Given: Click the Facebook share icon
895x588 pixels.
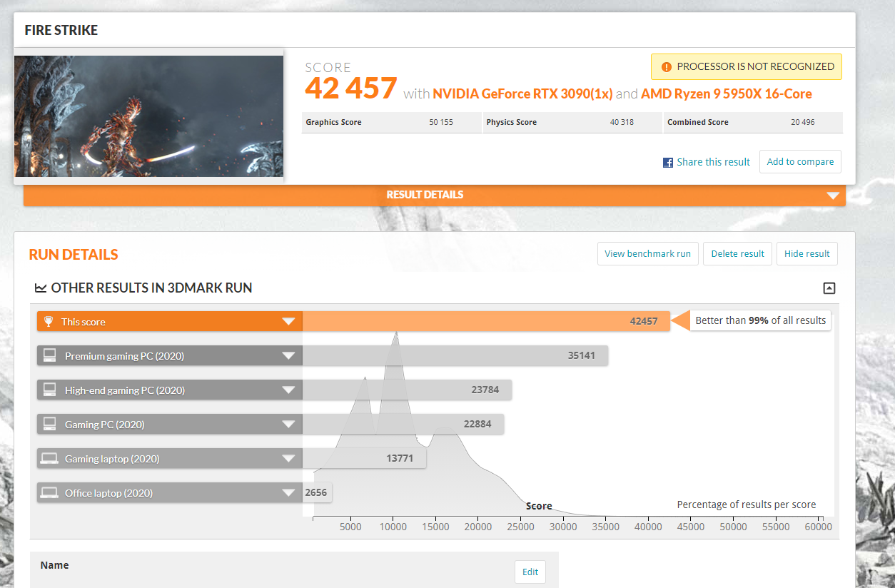Looking at the screenshot, I should (668, 162).
